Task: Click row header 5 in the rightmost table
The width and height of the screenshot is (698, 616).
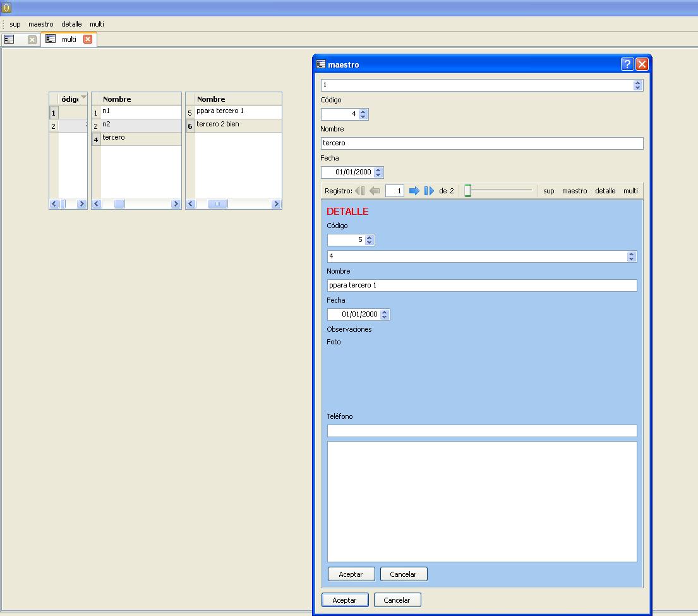Action: (x=190, y=112)
